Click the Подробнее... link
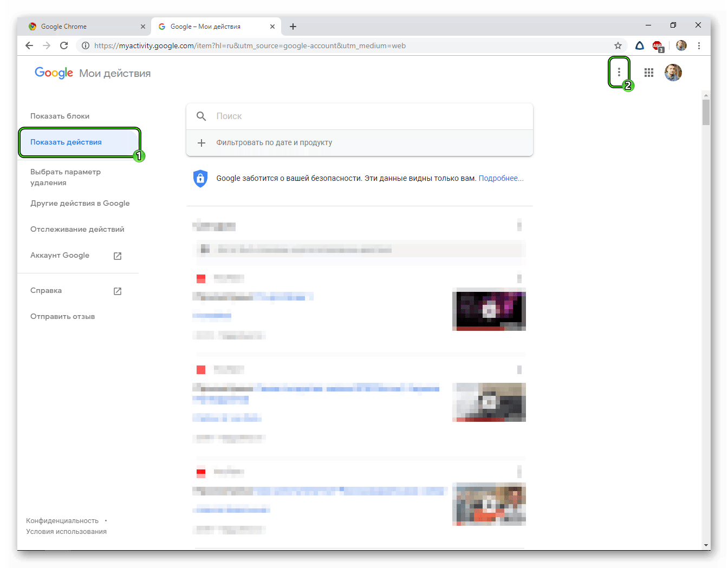This screenshot has height=568, width=728. pos(501,178)
